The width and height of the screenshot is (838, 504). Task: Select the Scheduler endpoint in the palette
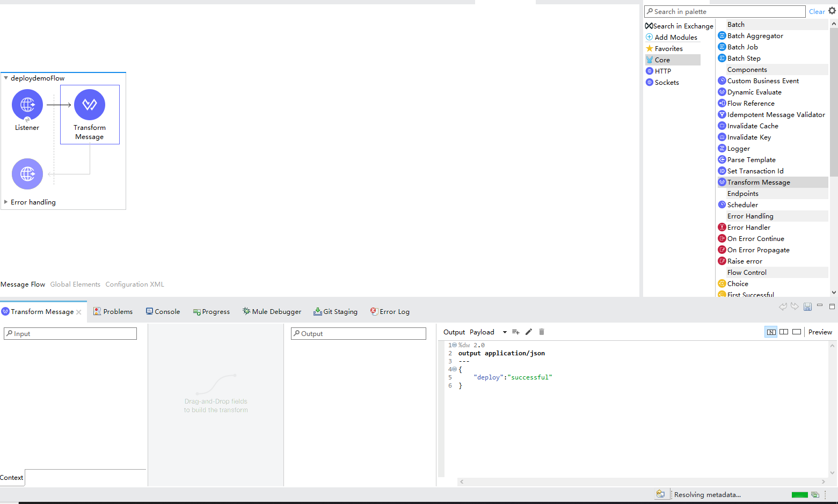coord(742,204)
